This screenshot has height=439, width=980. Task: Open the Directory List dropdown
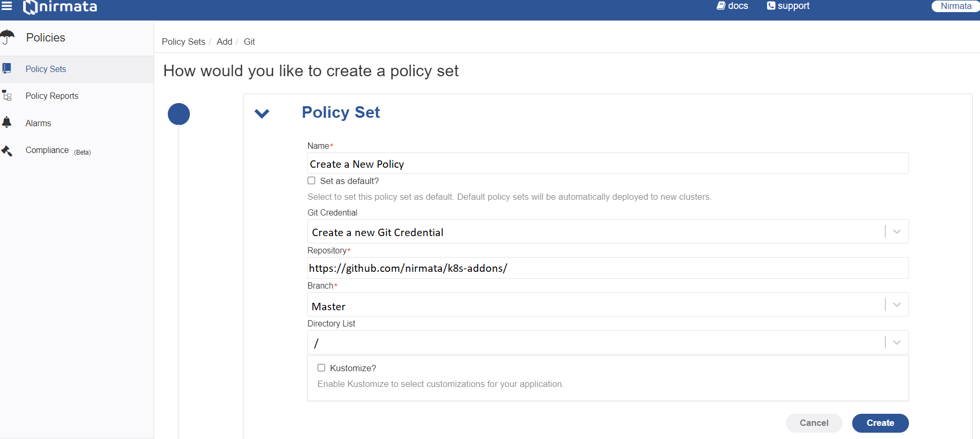pos(608,342)
